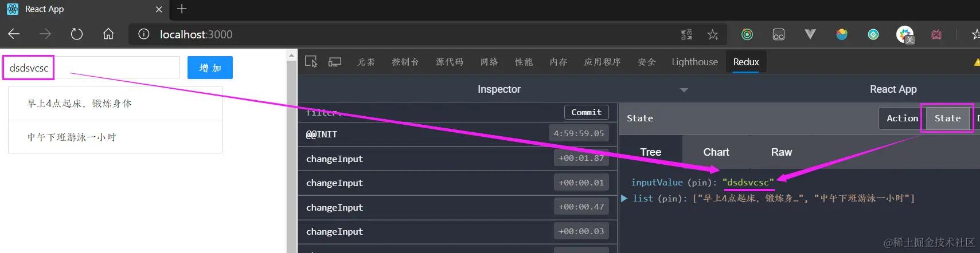
Task: Switch to the Chart view tab
Action: point(716,152)
